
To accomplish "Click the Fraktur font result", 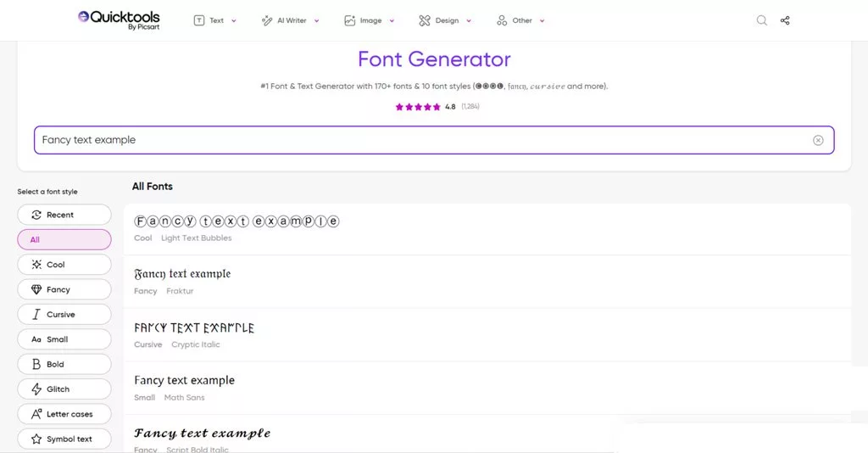I will point(182,275).
